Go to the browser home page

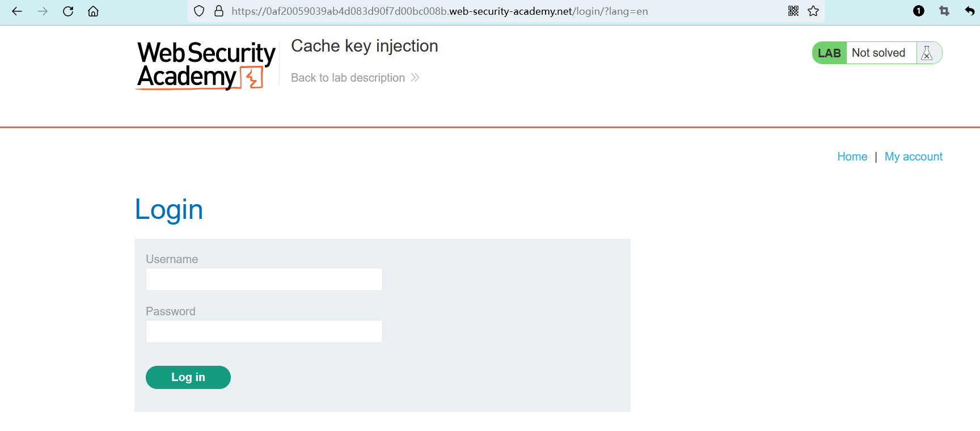93,11
